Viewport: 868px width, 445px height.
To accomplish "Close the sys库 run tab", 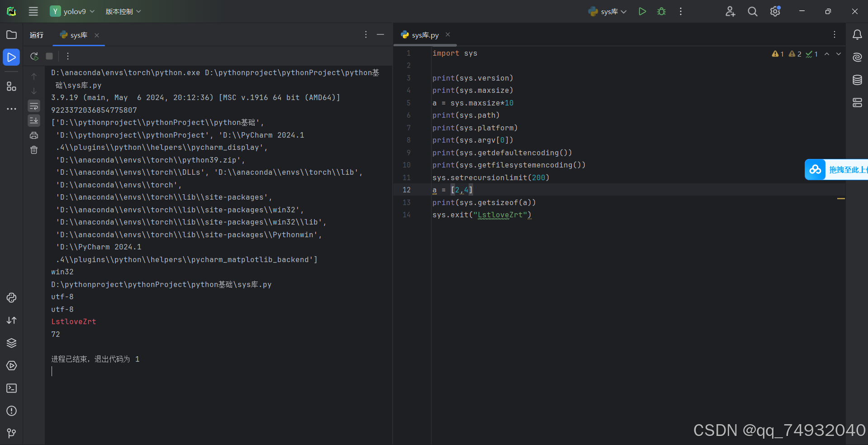I will (x=97, y=35).
